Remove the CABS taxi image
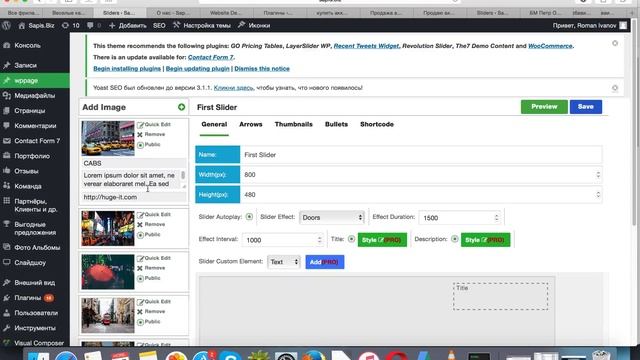Image resolution: width=640 pixels, height=360 pixels. point(151,134)
